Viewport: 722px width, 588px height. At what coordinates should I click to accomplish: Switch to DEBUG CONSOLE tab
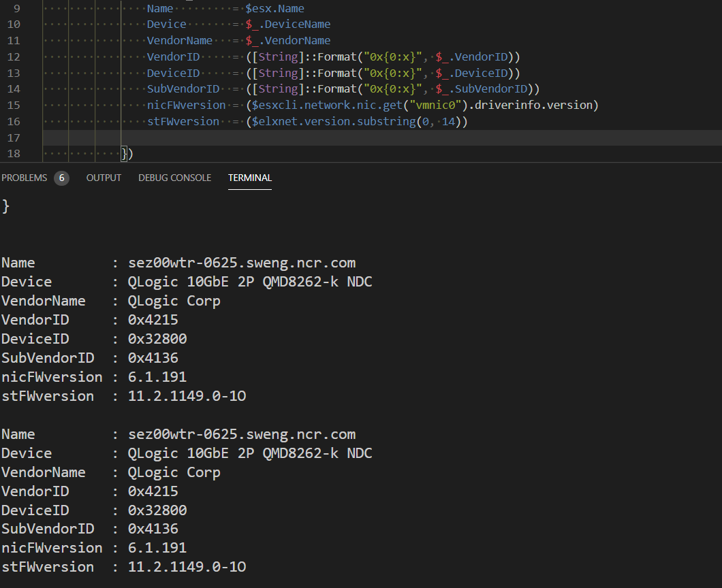(x=174, y=178)
